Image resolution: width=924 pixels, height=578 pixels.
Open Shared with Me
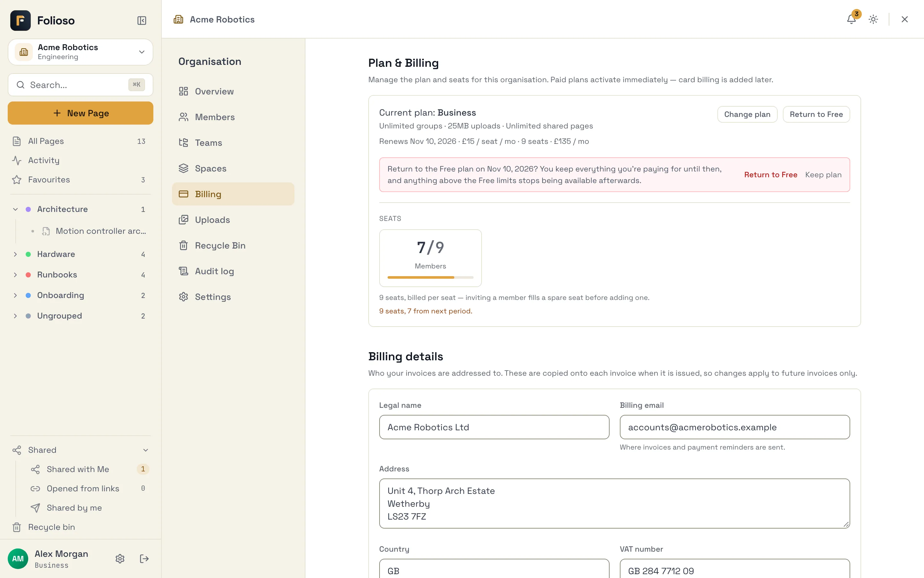(89, 469)
